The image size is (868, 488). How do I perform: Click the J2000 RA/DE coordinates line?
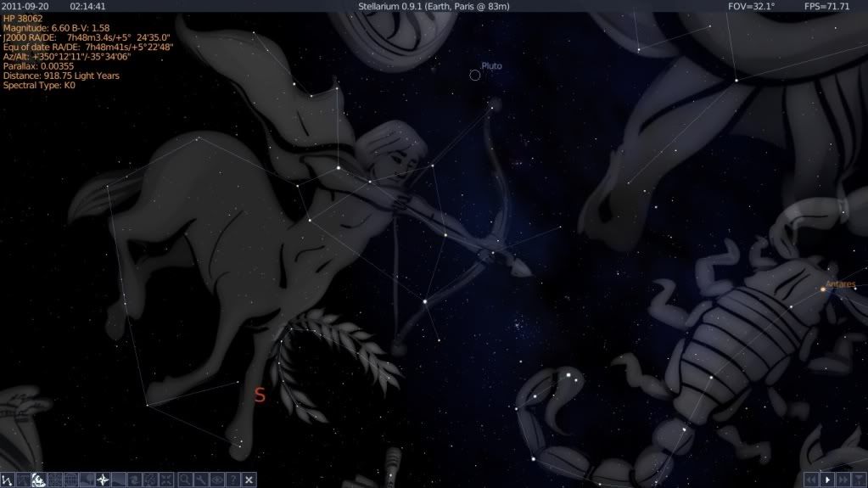pos(87,37)
